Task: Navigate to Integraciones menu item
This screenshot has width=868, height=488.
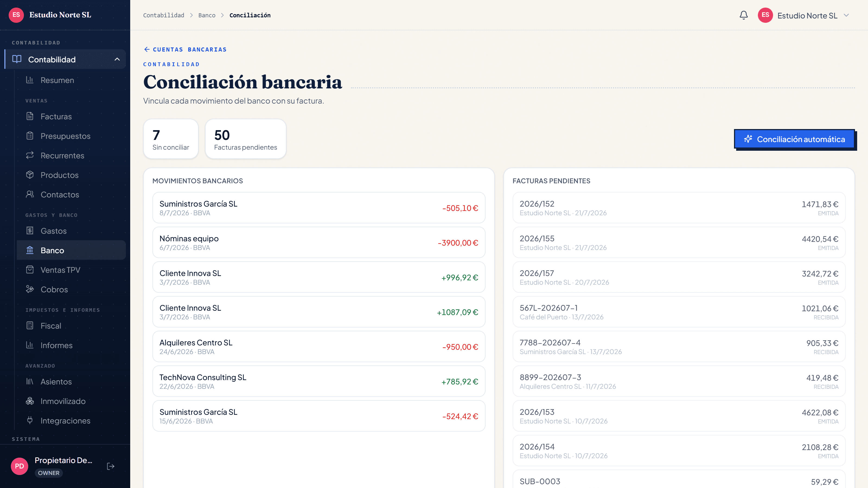Action: pos(71,421)
